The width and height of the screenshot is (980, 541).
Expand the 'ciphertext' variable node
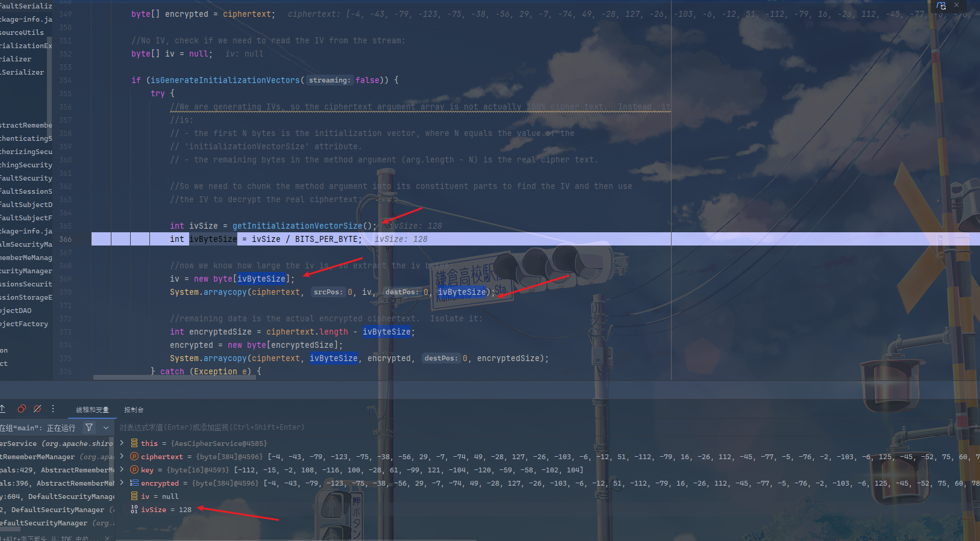(122, 456)
